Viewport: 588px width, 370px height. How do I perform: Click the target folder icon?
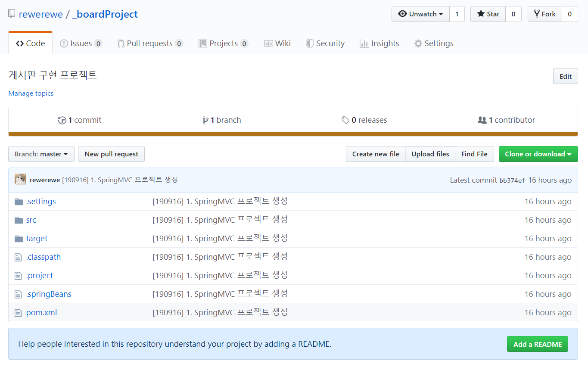[19, 239]
